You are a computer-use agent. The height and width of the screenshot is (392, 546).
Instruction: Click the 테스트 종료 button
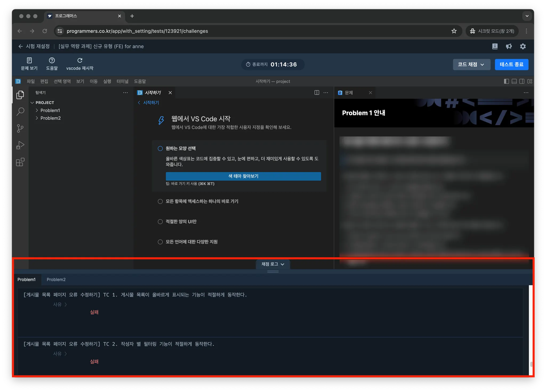pos(511,64)
